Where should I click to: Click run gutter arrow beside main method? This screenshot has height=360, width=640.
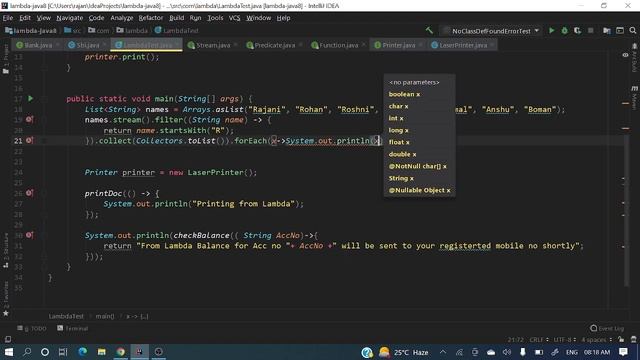[31, 98]
